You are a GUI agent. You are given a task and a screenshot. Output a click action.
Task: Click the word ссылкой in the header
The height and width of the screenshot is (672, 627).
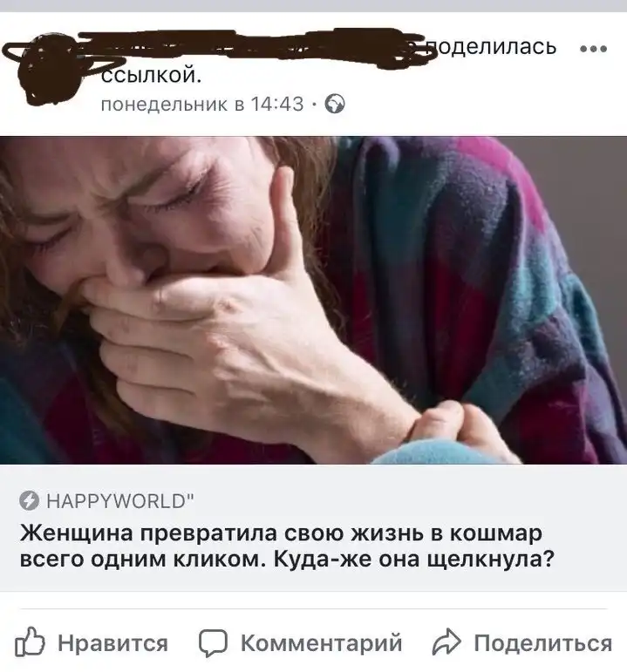[151, 77]
